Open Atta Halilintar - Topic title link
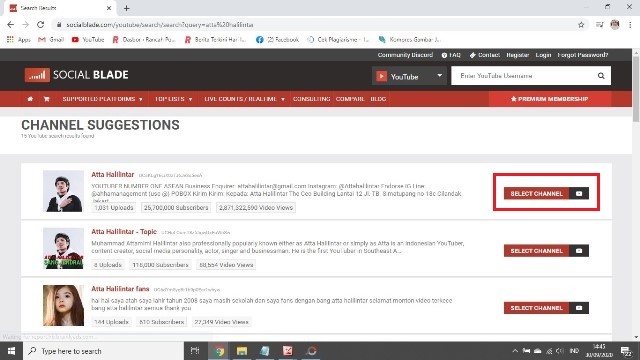640x360 pixels. click(x=124, y=231)
